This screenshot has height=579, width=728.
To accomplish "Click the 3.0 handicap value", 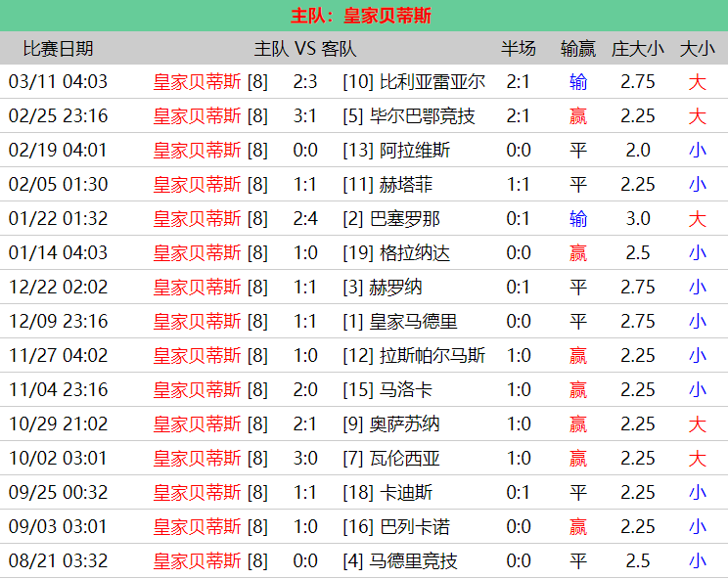I will point(638,219).
